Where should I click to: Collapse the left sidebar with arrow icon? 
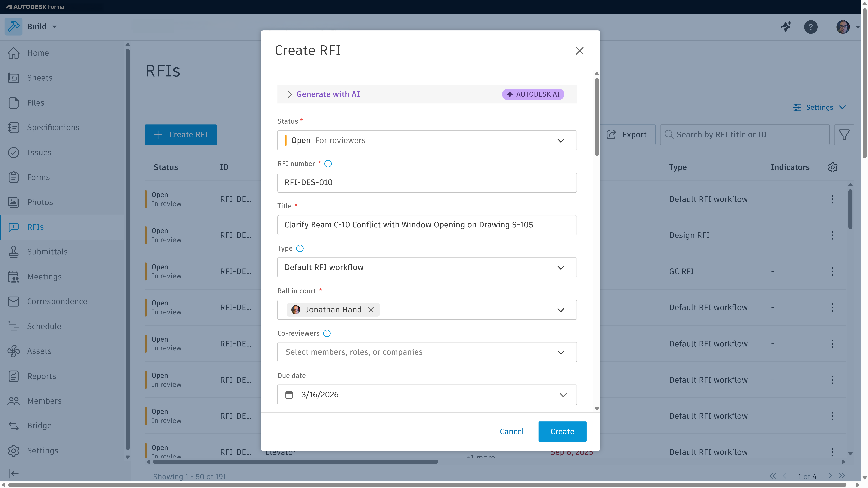13,474
